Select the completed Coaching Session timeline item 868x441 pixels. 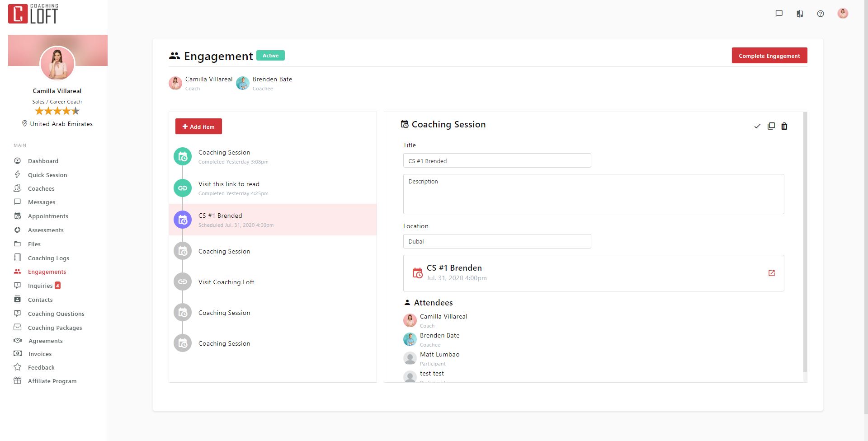(x=224, y=156)
